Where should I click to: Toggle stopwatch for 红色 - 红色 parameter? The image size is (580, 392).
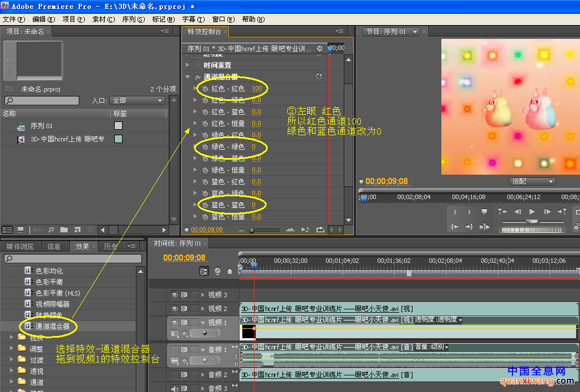click(205, 88)
